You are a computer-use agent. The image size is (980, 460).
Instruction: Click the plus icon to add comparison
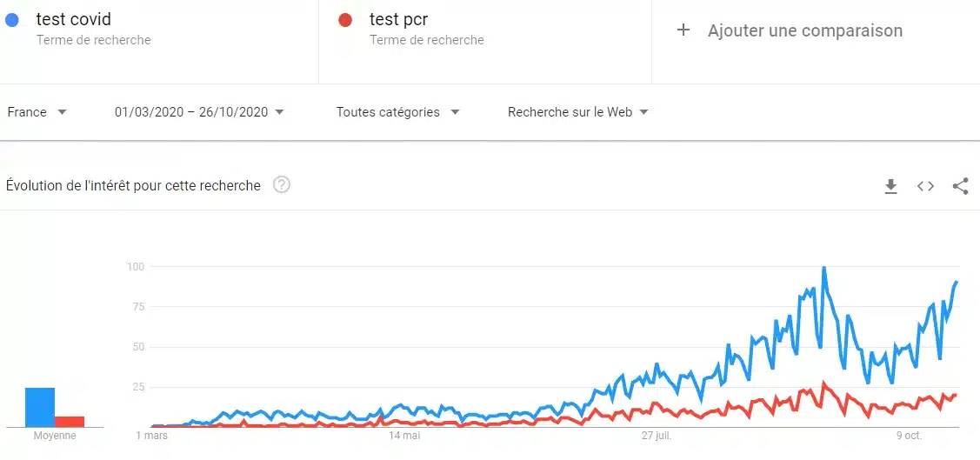683,30
